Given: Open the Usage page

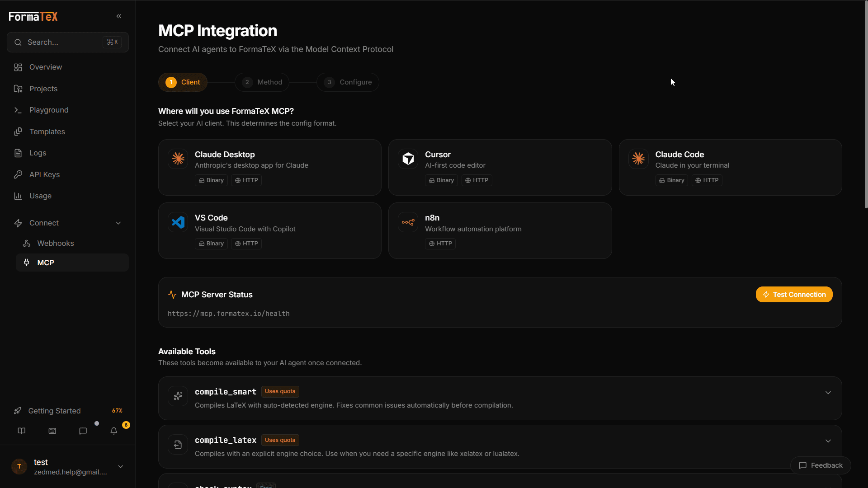Looking at the screenshot, I should [x=68, y=196].
